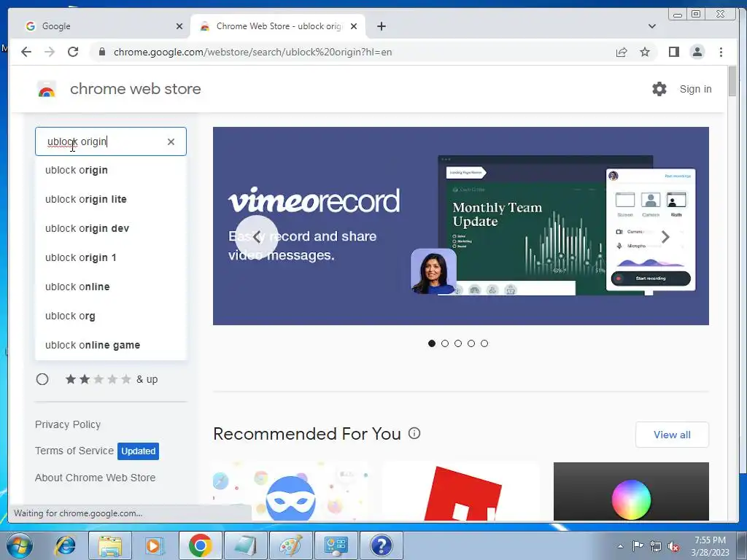Image resolution: width=747 pixels, height=560 pixels.
Task: Open Windows Media Player in taskbar
Action: click(x=153, y=545)
